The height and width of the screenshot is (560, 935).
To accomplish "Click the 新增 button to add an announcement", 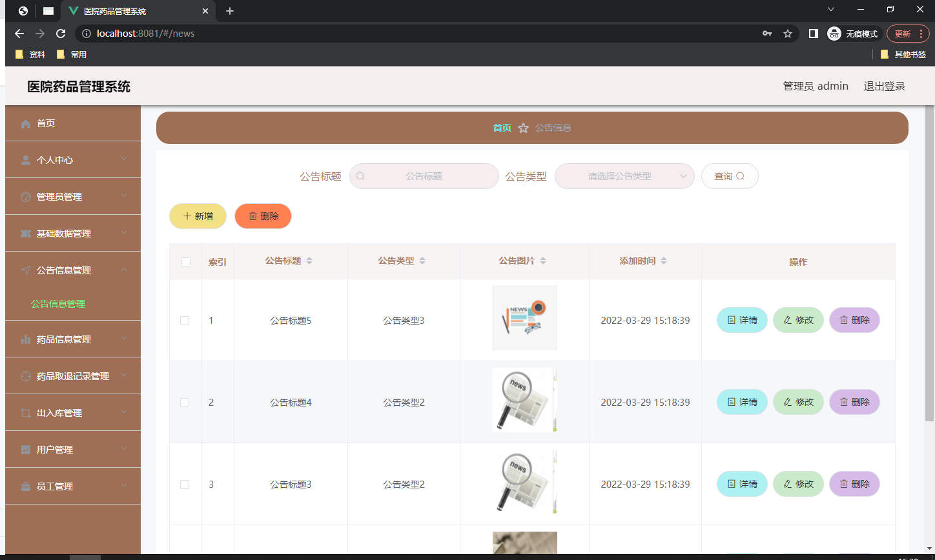I will pyautogui.click(x=198, y=216).
